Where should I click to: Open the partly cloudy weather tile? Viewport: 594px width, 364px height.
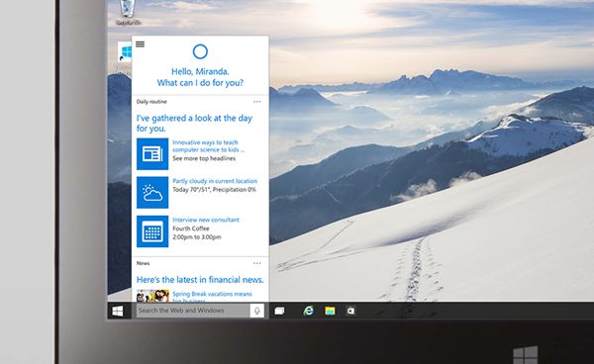click(152, 193)
